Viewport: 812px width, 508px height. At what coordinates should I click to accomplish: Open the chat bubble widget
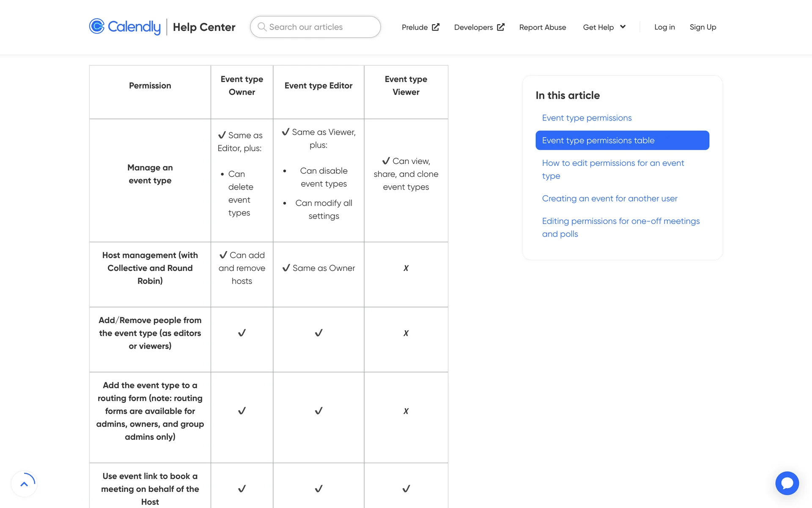pos(787,483)
